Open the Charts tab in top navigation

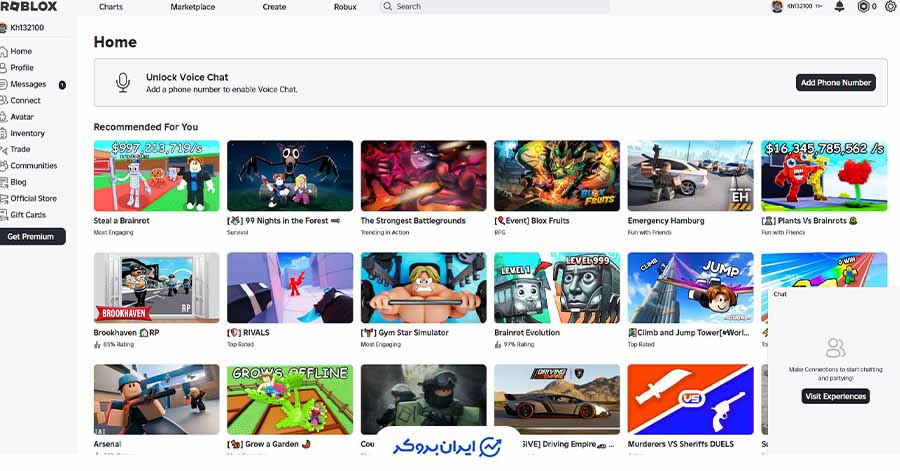pyautogui.click(x=111, y=7)
